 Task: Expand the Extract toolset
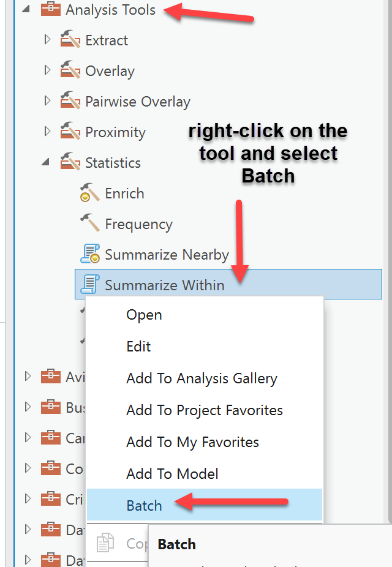point(47,40)
